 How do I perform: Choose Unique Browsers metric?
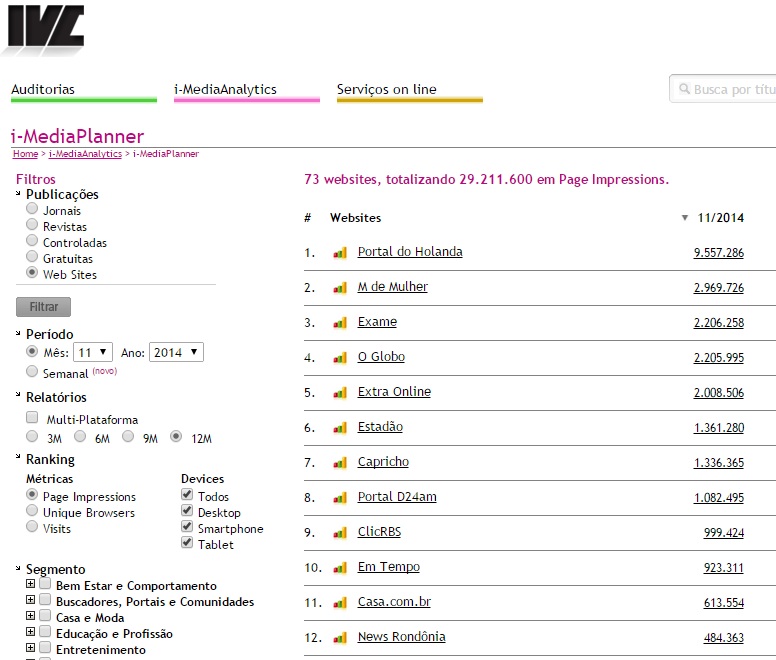[x=32, y=510]
